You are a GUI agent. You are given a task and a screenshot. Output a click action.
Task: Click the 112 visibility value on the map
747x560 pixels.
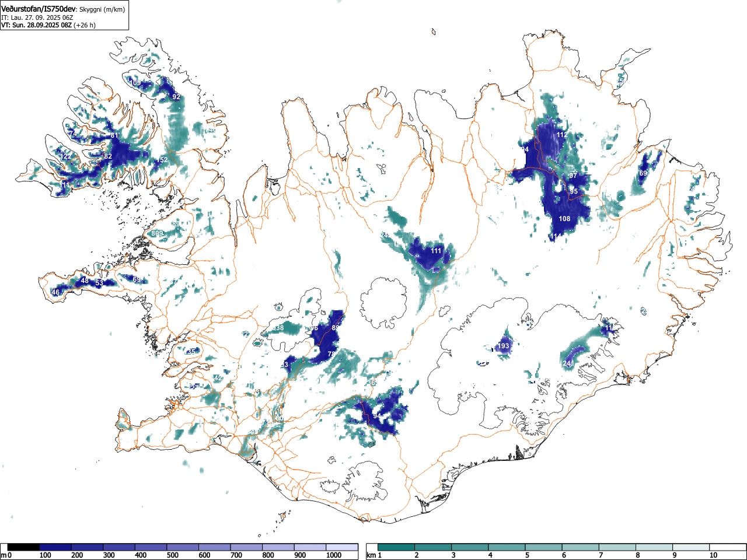561,135
